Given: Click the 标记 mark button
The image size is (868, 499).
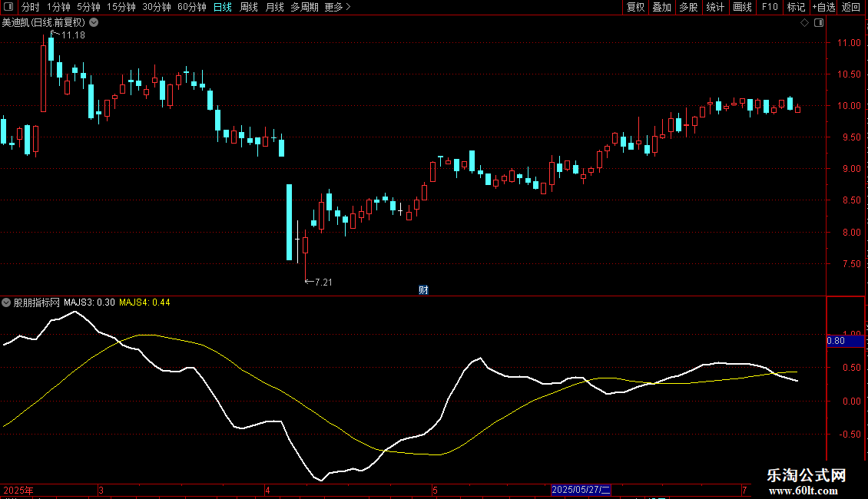Looking at the screenshot, I should tap(796, 7).
